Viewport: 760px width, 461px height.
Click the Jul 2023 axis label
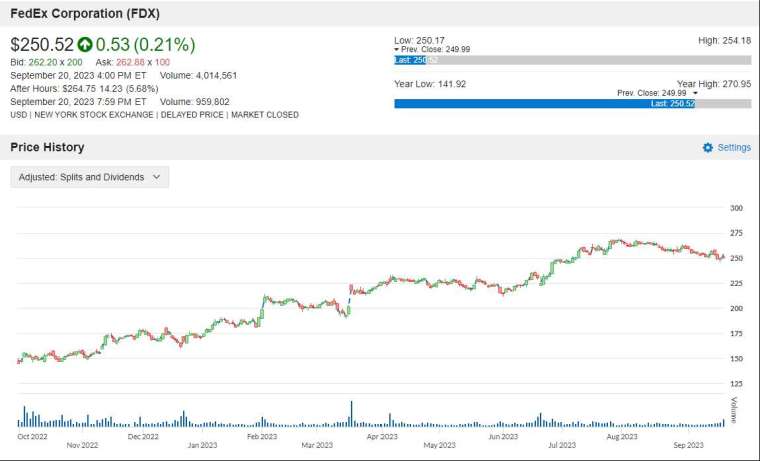pyautogui.click(x=562, y=445)
